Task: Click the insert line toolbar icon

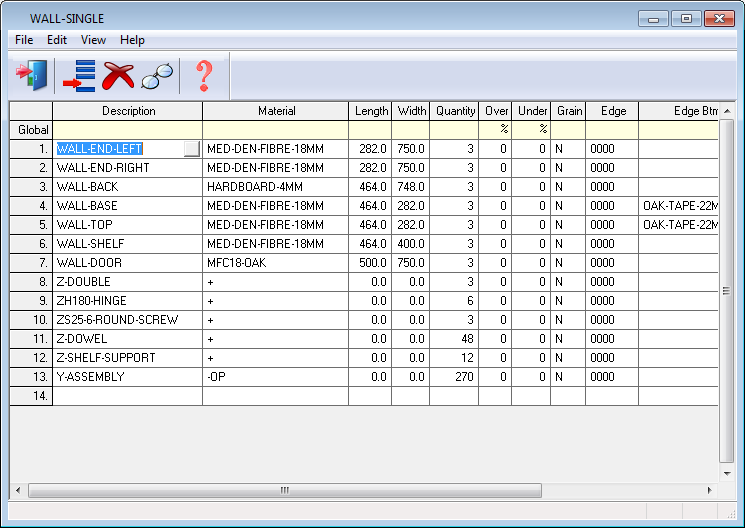Action: coord(79,76)
